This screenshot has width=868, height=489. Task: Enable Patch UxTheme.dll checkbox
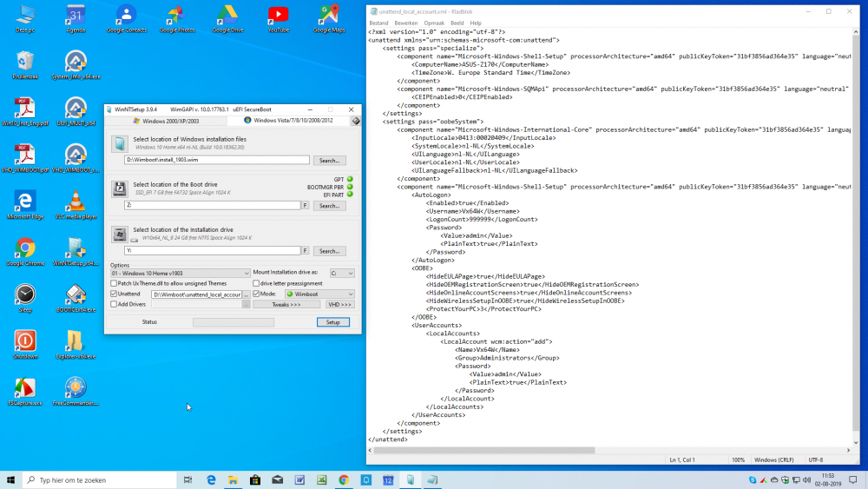pyautogui.click(x=114, y=283)
